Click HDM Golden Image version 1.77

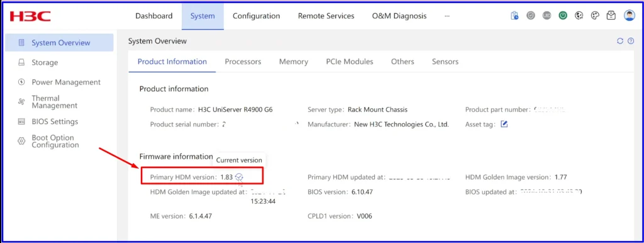pos(560,177)
